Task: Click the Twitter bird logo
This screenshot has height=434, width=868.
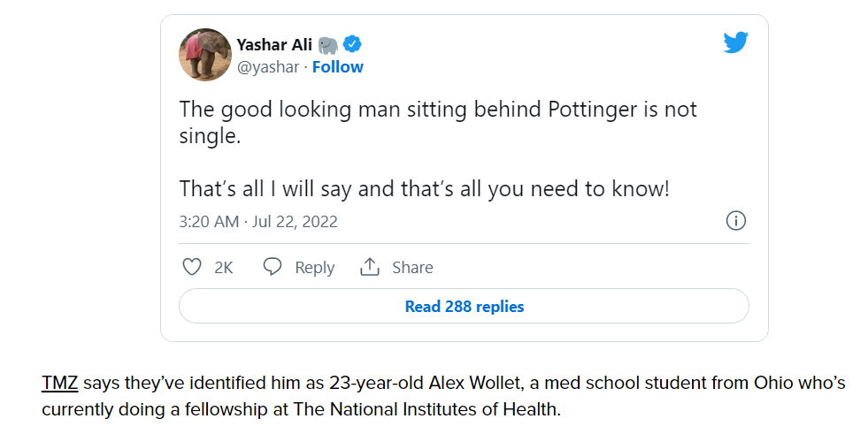Action: coord(735,42)
